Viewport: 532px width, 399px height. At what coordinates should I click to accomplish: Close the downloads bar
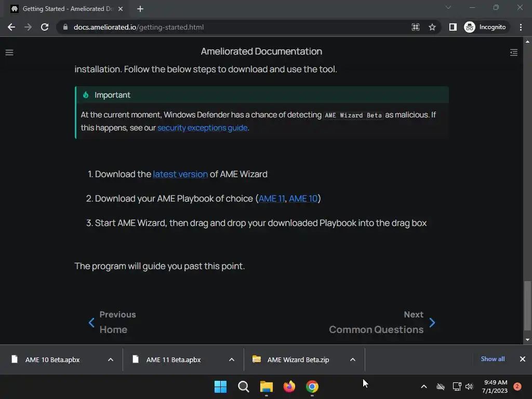pos(523,359)
